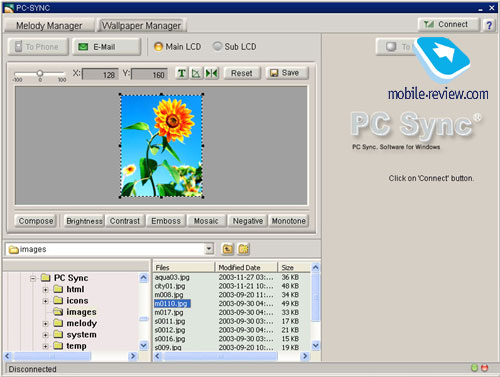Send image via E-Mail button
Screen dimensions: 500x377
[106, 47]
